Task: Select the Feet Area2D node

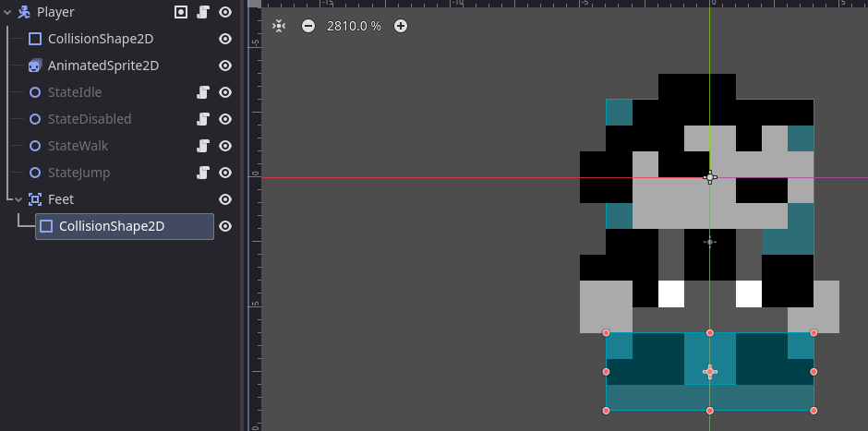Action: [61, 199]
